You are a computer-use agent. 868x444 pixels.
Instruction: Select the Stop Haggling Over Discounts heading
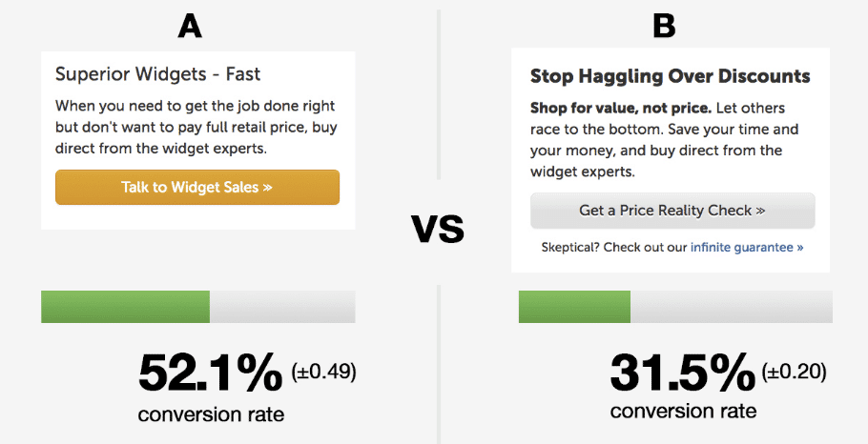click(670, 76)
